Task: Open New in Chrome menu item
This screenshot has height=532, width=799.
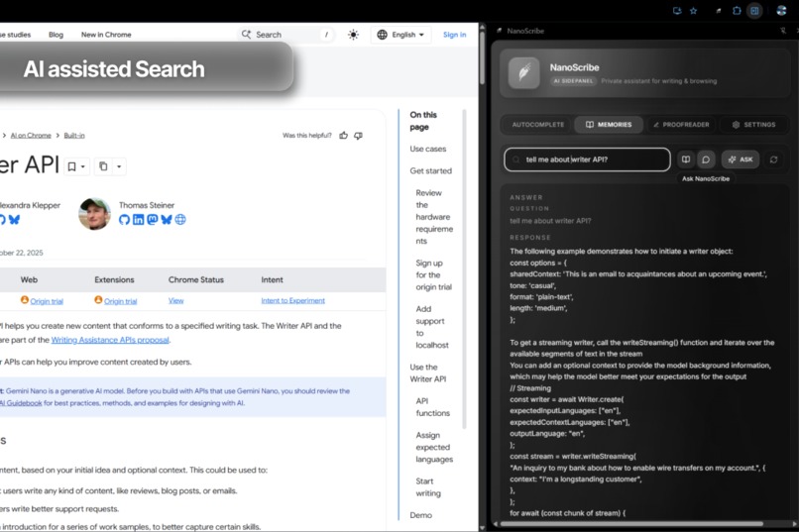Action: click(106, 35)
